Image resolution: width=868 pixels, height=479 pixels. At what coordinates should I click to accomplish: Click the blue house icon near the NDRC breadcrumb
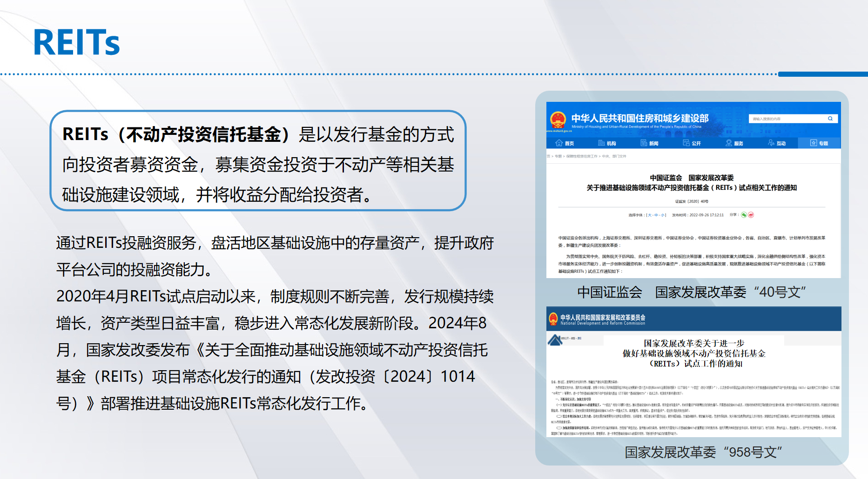(x=555, y=340)
